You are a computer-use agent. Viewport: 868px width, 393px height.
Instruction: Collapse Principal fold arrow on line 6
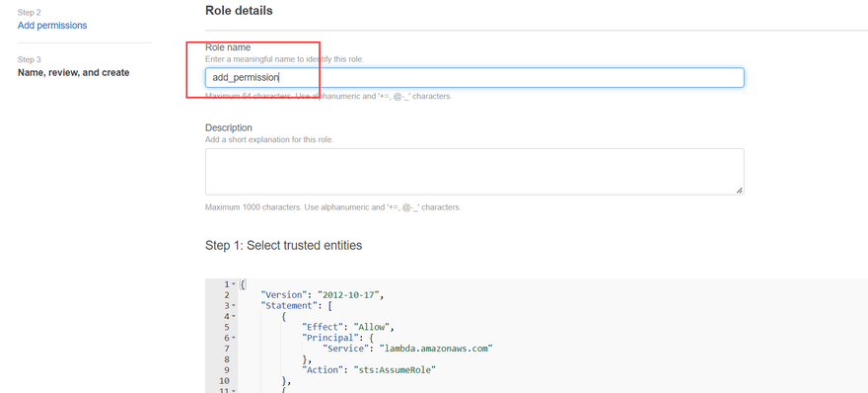(234, 338)
